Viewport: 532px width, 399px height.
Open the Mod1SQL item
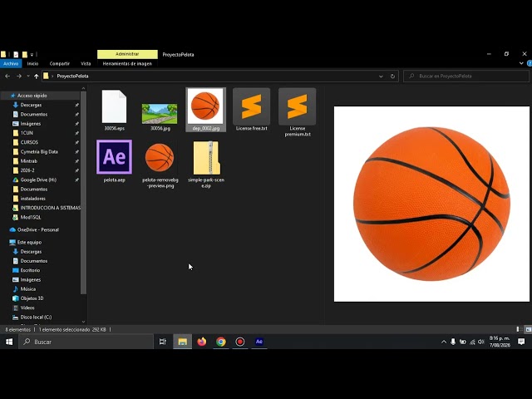pos(31,217)
